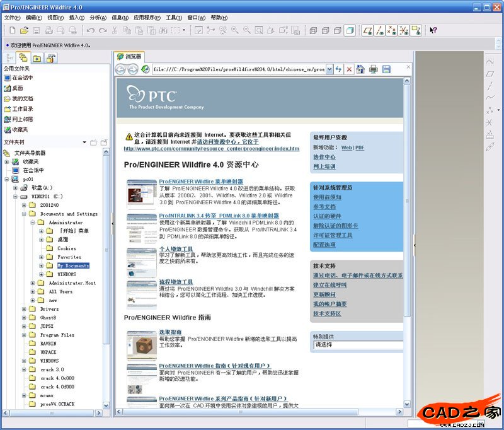Open the Folder Browser navigator tab icon
Screen dimensions: 504x430
point(23,57)
